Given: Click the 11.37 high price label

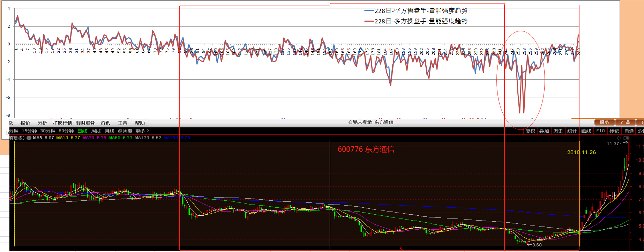Looking at the screenshot, I should pos(613,144).
